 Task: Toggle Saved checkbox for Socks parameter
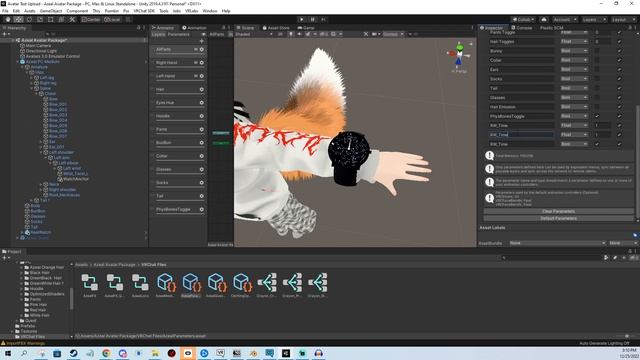click(619, 79)
